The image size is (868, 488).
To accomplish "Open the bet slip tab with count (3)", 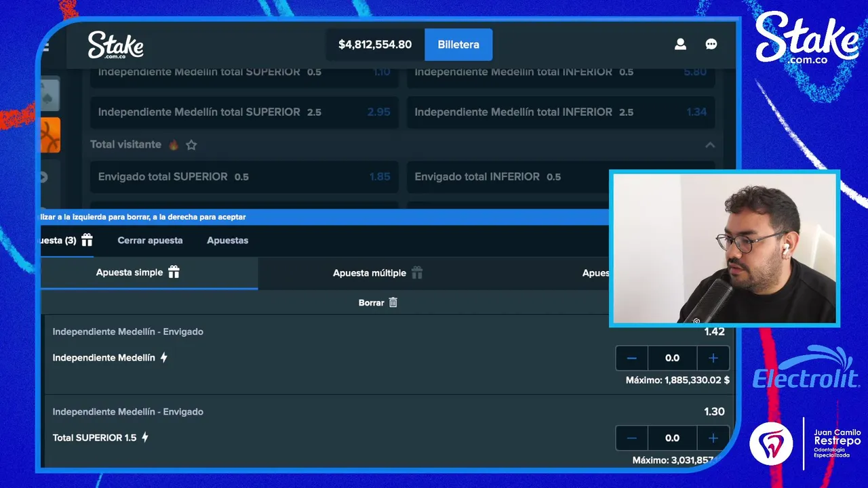I will pos(67,240).
